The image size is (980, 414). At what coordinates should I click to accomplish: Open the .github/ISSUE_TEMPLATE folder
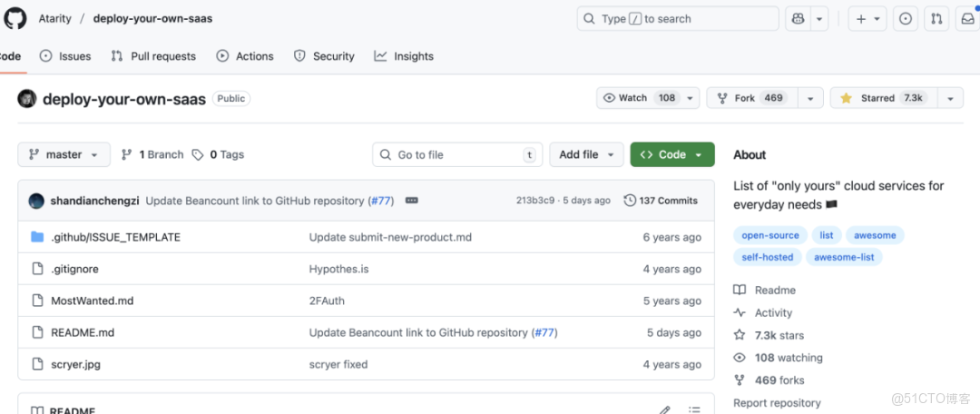point(115,237)
